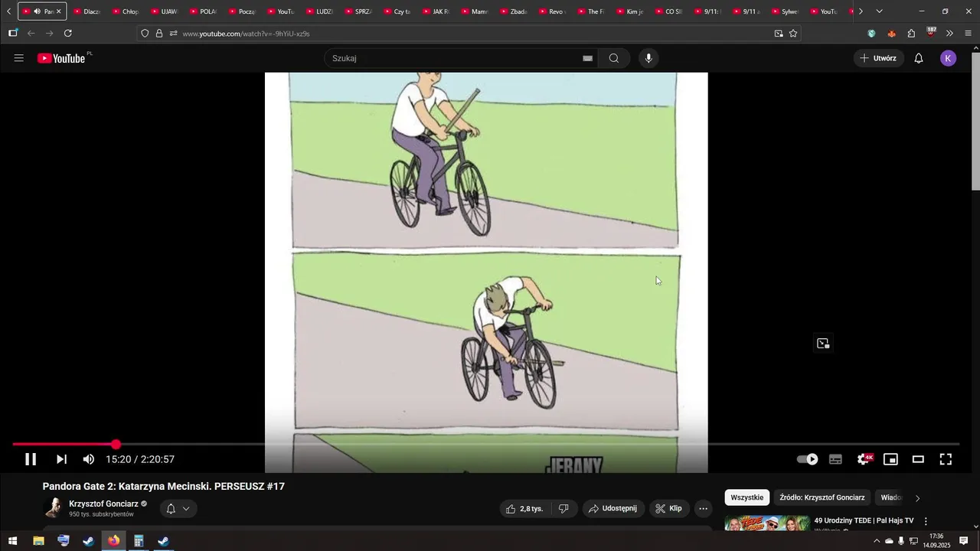This screenshot has height=551, width=980.
Task: Pause the video with the pause button
Action: pyautogui.click(x=31, y=459)
